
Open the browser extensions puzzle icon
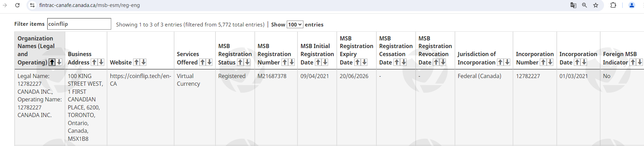(613, 5)
